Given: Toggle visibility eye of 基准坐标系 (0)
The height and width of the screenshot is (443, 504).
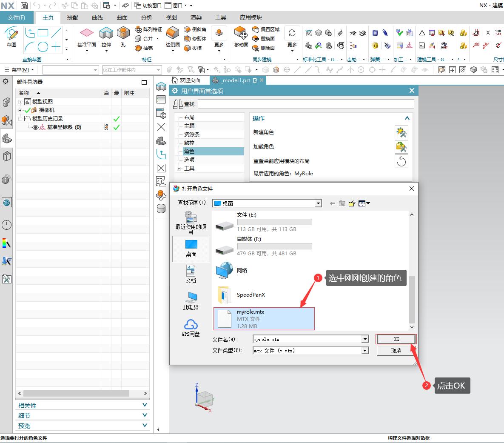Looking at the screenshot, I should [x=35, y=127].
